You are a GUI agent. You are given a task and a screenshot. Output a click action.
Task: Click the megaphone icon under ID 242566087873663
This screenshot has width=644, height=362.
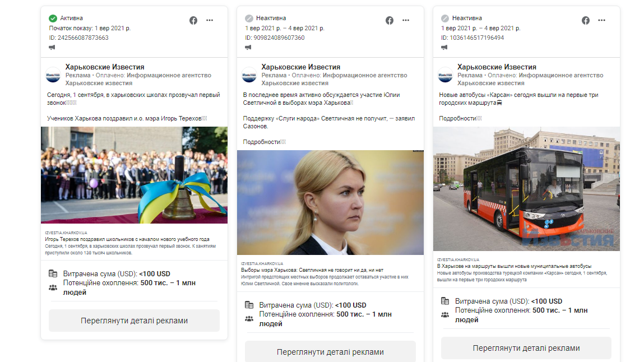[x=52, y=48]
